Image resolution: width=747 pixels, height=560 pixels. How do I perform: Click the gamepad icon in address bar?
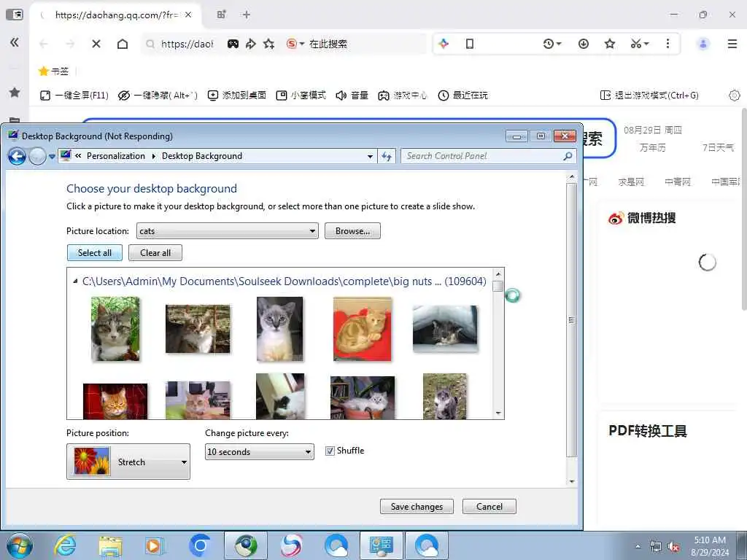pyautogui.click(x=233, y=44)
